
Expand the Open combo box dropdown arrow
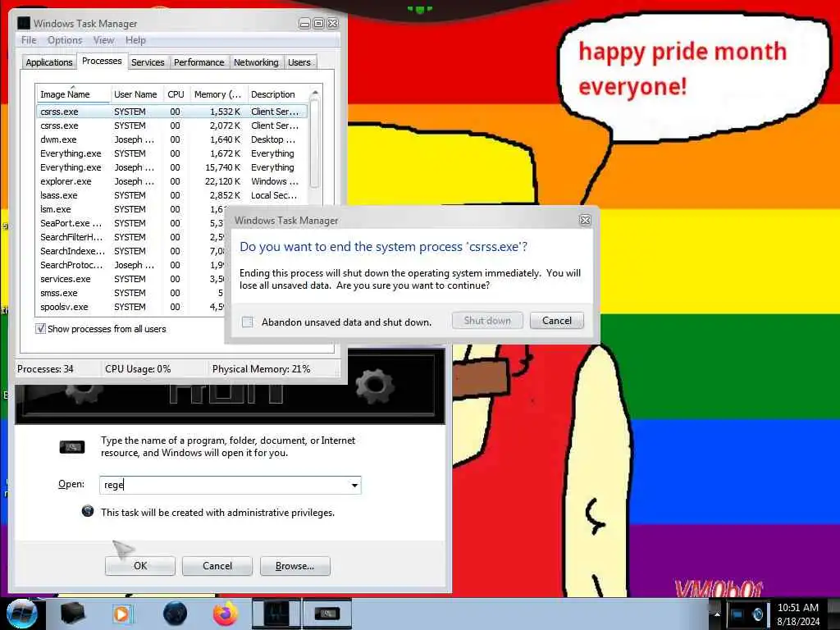tap(354, 486)
